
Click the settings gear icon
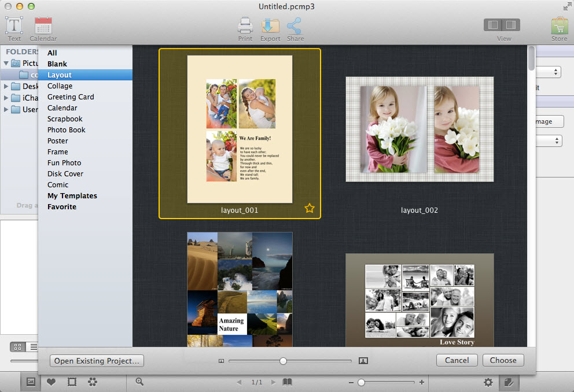click(488, 382)
